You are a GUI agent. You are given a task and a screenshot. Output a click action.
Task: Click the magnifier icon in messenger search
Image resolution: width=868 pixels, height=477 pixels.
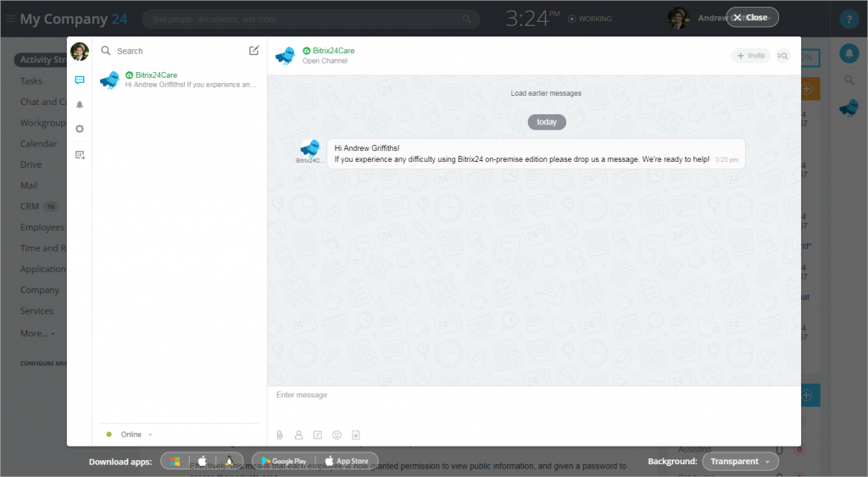click(106, 50)
